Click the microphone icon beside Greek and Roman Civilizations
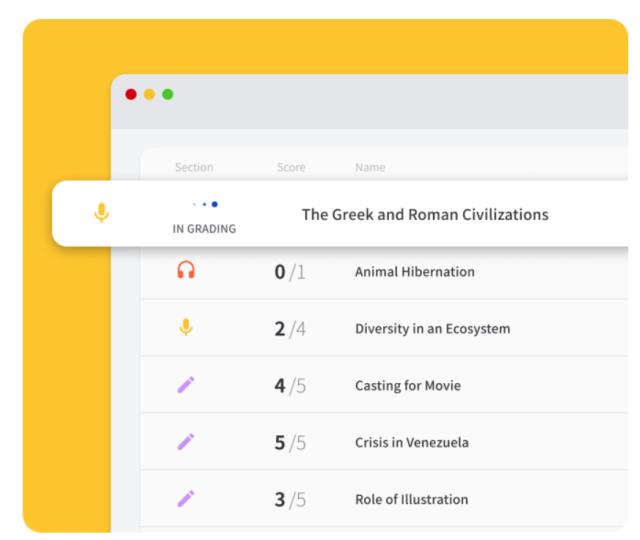 point(101,213)
